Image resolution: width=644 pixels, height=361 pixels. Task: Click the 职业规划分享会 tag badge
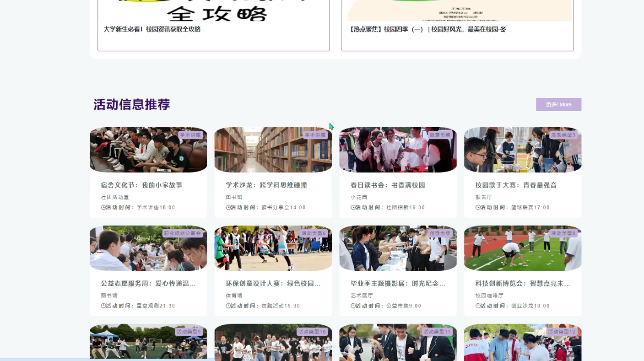click(183, 233)
